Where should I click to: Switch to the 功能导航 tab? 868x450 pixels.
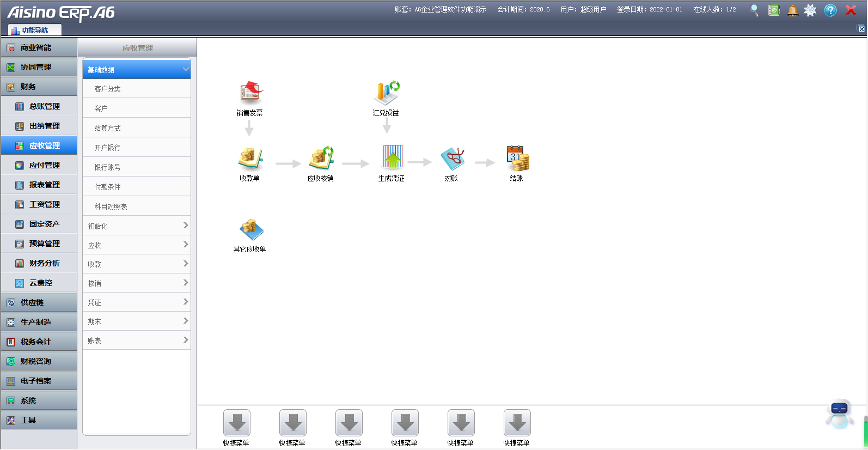[x=34, y=30]
